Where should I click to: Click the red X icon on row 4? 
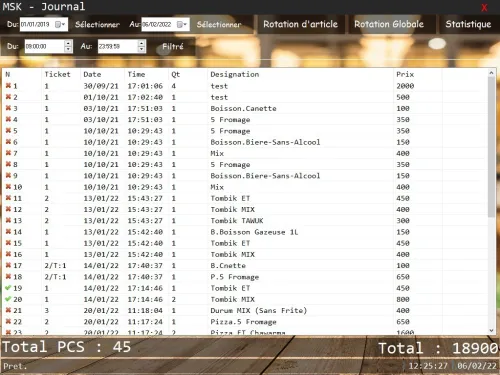point(8,119)
